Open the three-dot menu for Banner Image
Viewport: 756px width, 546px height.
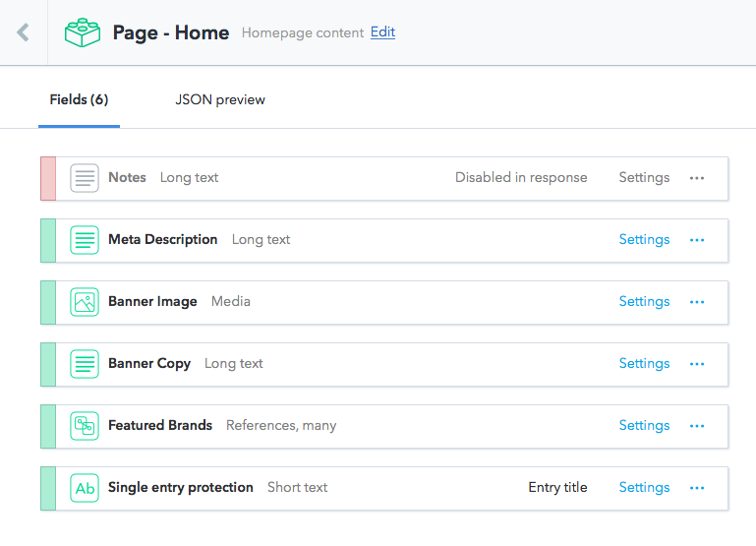click(697, 302)
